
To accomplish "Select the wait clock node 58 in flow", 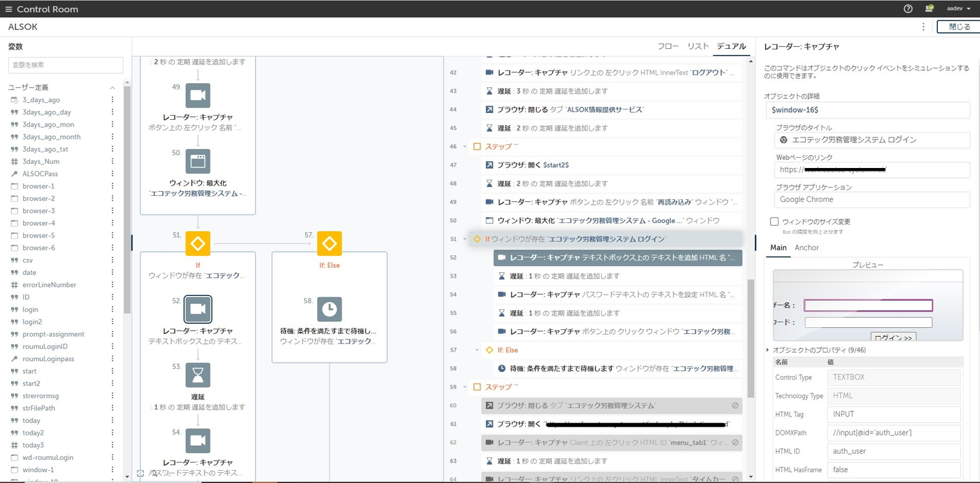I will coord(329,309).
